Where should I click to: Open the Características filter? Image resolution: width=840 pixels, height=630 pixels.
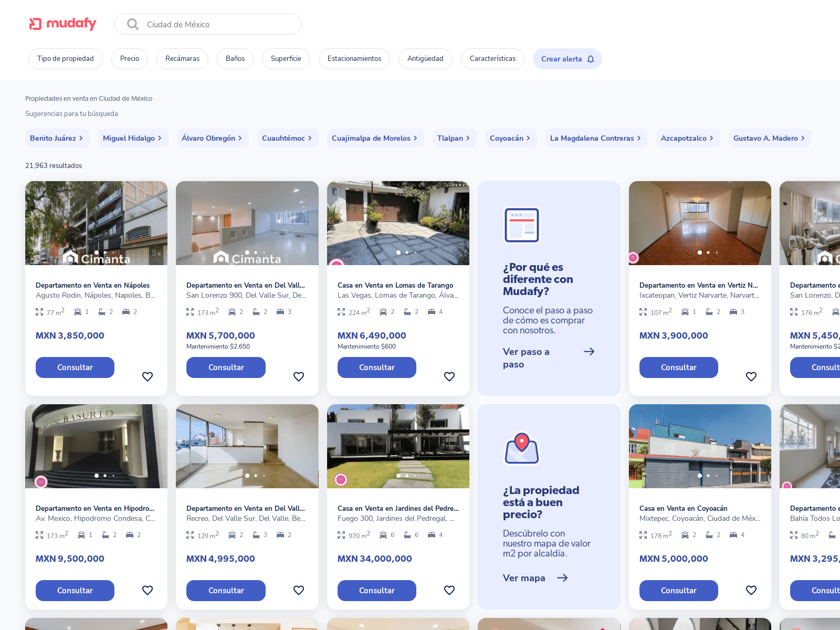pyautogui.click(x=492, y=59)
